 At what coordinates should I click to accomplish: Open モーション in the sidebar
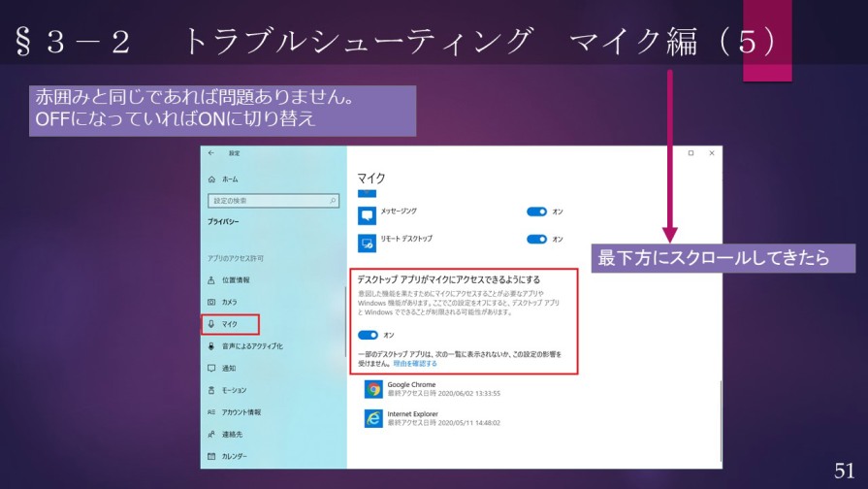point(233,390)
